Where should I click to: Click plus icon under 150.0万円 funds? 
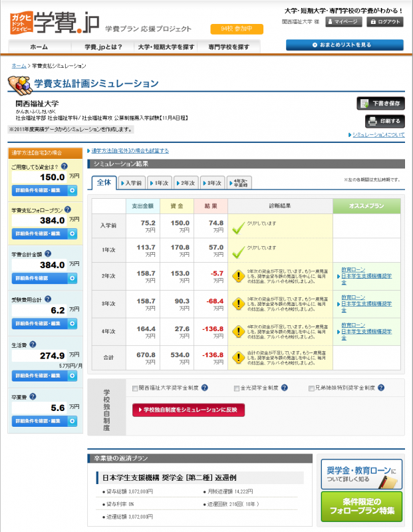72,191
